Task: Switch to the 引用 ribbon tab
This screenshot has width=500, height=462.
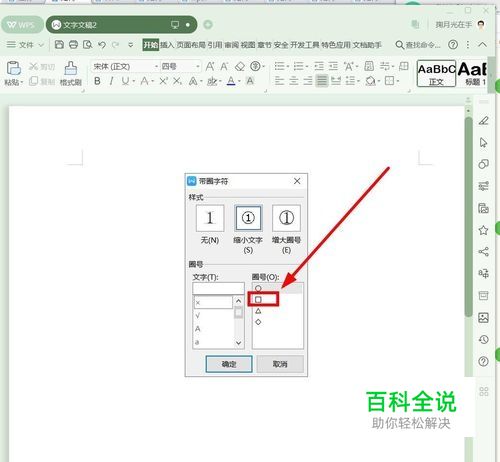Action: click(x=215, y=45)
